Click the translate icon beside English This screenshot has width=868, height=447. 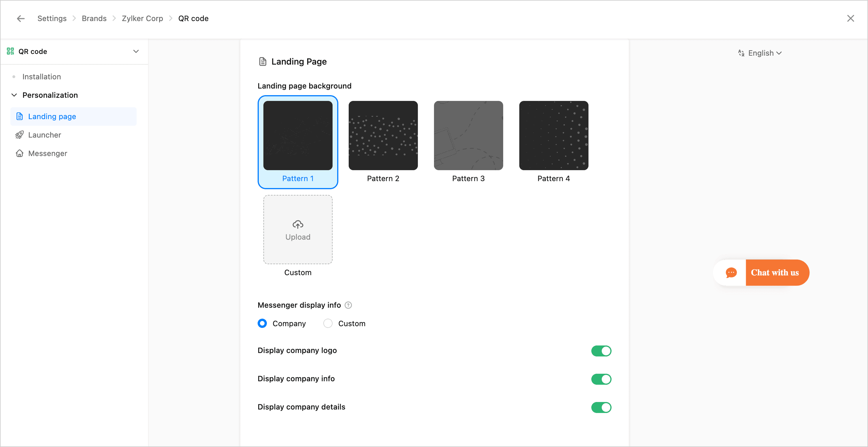point(741,53)
